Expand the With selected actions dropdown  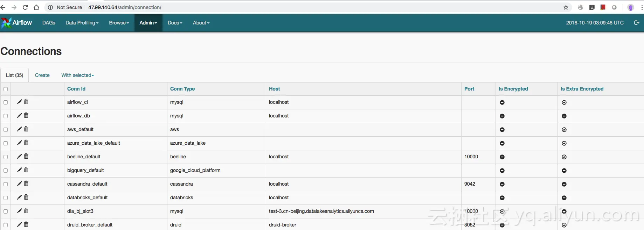tap(78, 75)
